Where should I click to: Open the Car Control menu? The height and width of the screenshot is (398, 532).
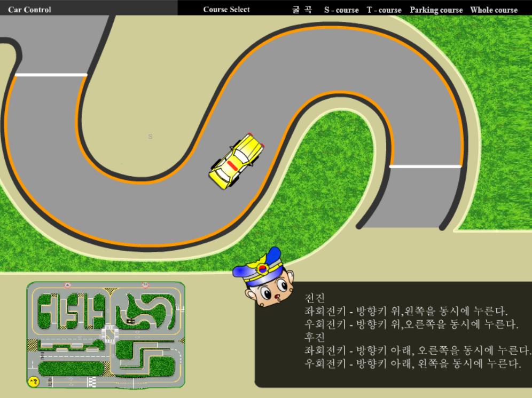click(x=29, y=9)
